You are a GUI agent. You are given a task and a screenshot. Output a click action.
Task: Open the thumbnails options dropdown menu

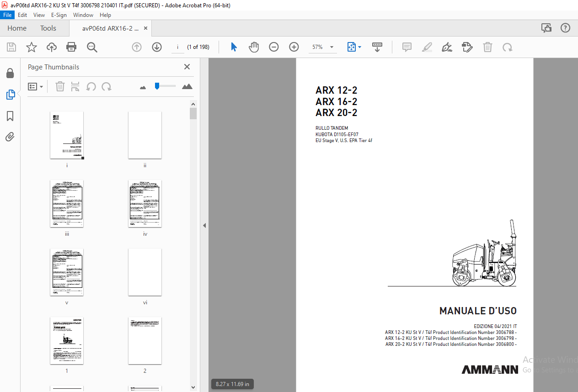pyautogui.click(x=36, y=86)
